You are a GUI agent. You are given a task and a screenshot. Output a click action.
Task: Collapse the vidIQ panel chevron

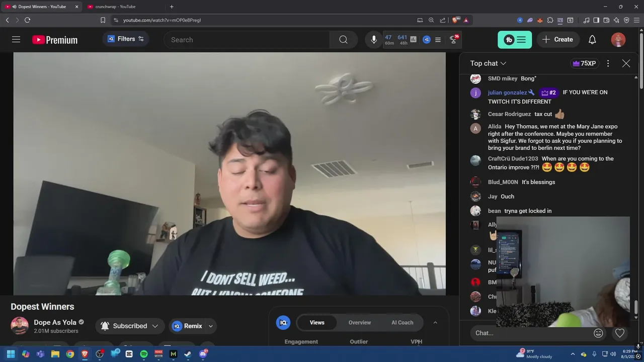(435, 323)
